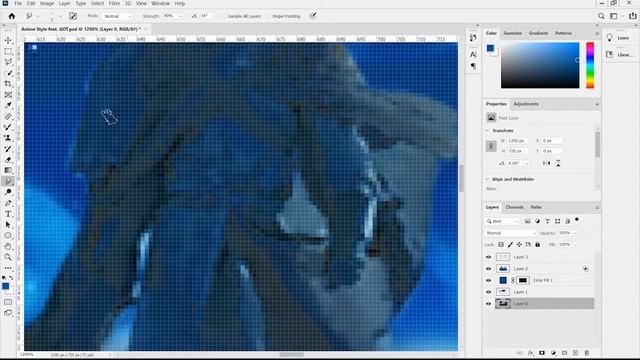Select the Lasso tool

click(8, 62)
